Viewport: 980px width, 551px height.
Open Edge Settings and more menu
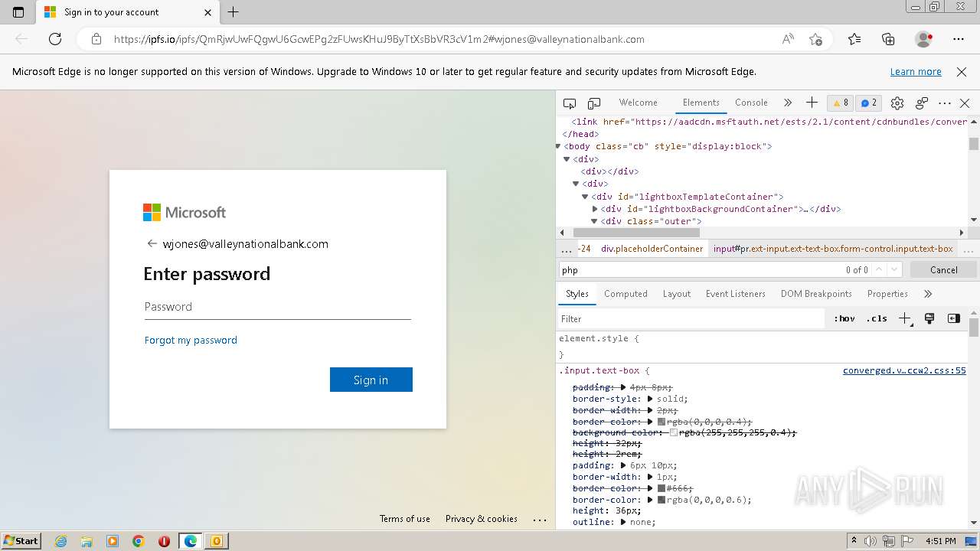pyautogui.click(x=959, y=39)
